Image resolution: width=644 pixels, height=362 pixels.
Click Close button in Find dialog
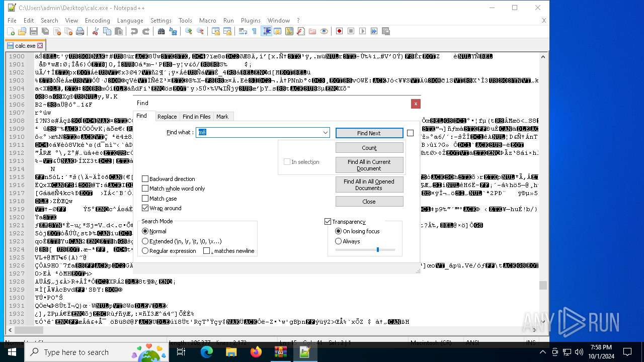coord(369,202)
